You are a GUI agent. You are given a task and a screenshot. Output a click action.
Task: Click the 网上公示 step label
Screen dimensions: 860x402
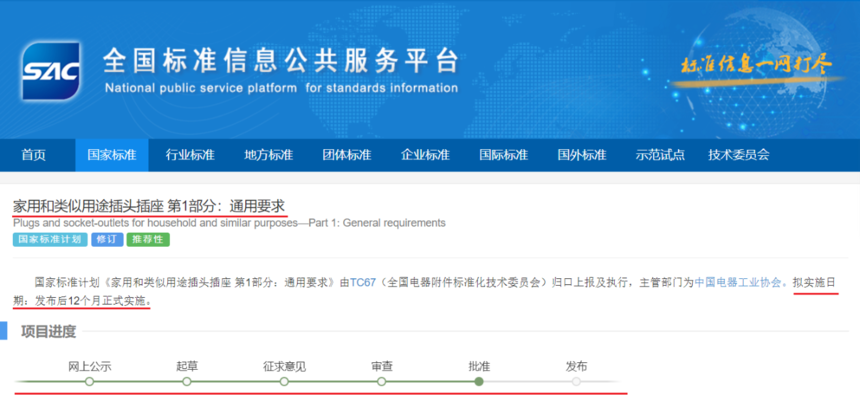89,366
